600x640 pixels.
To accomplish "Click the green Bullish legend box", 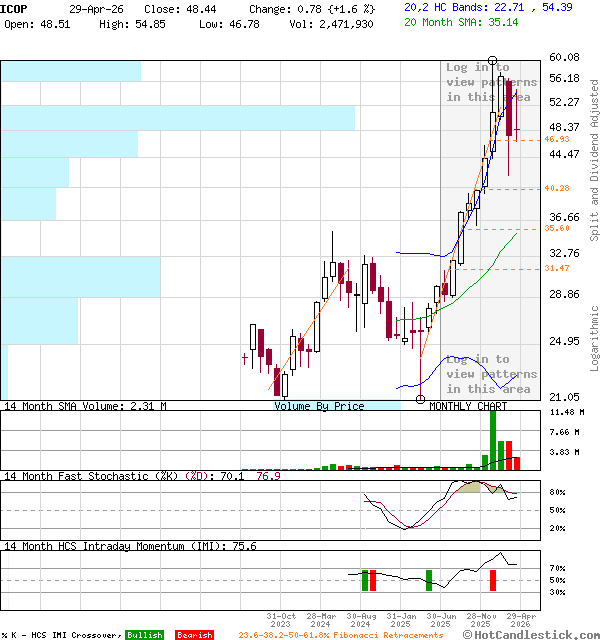I will 144,635.
